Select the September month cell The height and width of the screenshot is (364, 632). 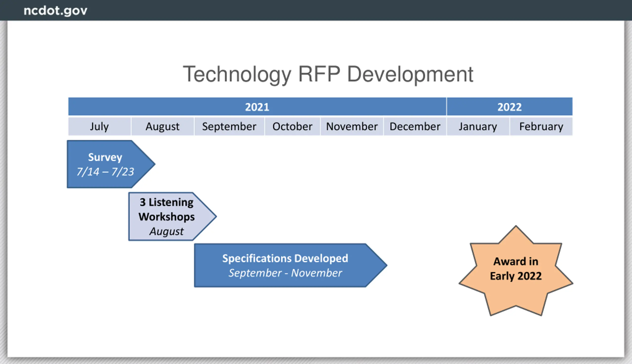click(229, 127)
